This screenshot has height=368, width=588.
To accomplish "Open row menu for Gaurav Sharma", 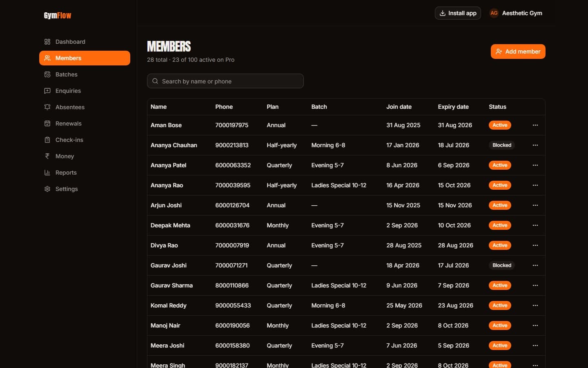I will click(x=535, y=285).
